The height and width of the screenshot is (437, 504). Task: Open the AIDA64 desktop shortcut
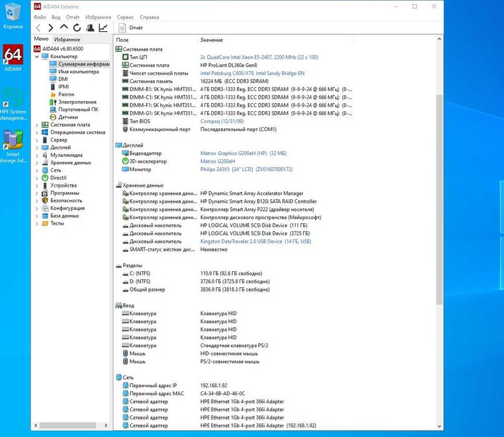tap(13, 58)
